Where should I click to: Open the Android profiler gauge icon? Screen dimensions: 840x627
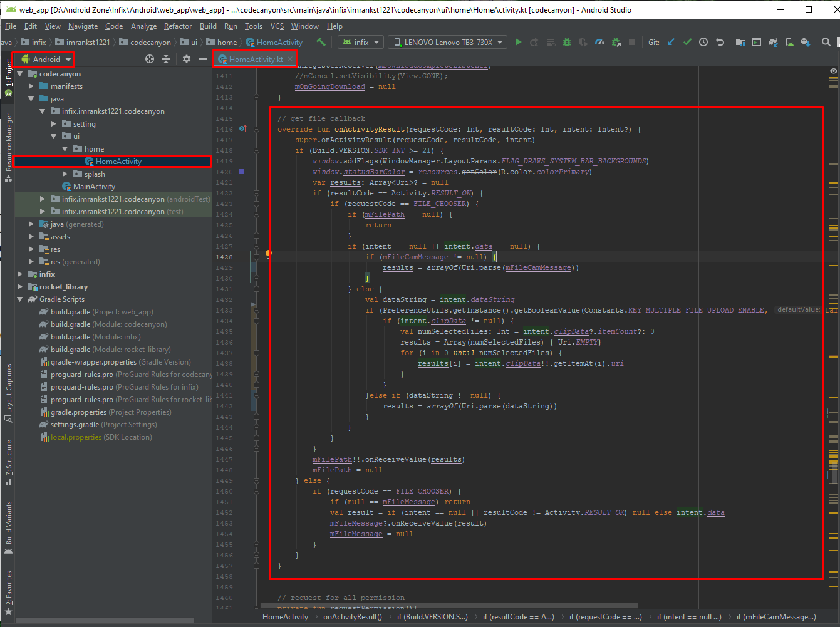(599, 42)
